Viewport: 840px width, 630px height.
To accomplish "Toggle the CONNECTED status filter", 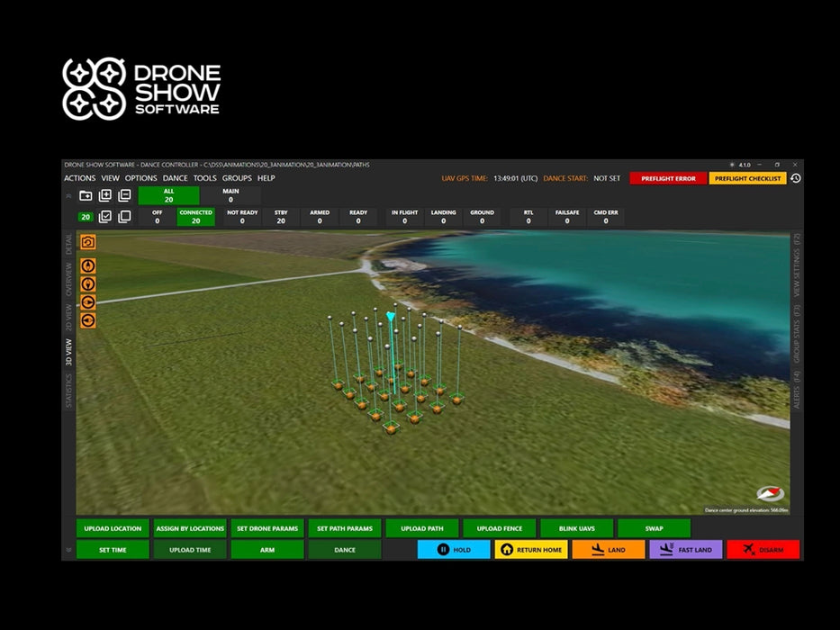I will (196, 217).
